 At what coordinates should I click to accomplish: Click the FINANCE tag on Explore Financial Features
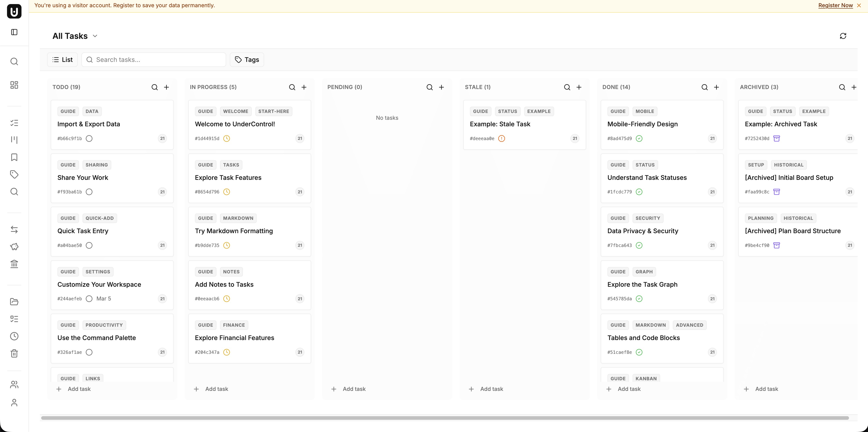click(234, 325)
